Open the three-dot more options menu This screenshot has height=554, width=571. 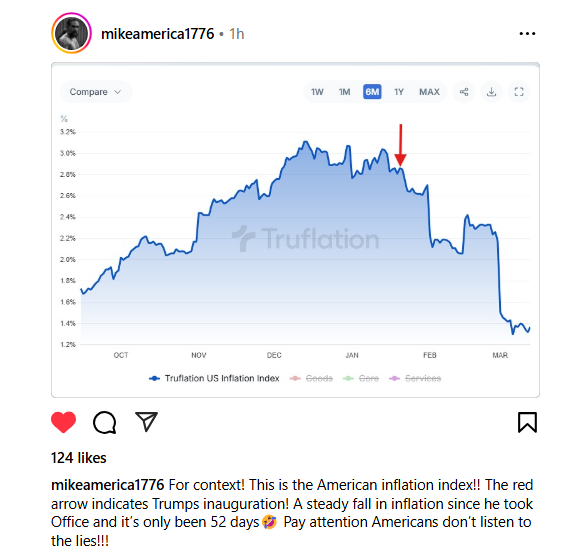[527, 34]
